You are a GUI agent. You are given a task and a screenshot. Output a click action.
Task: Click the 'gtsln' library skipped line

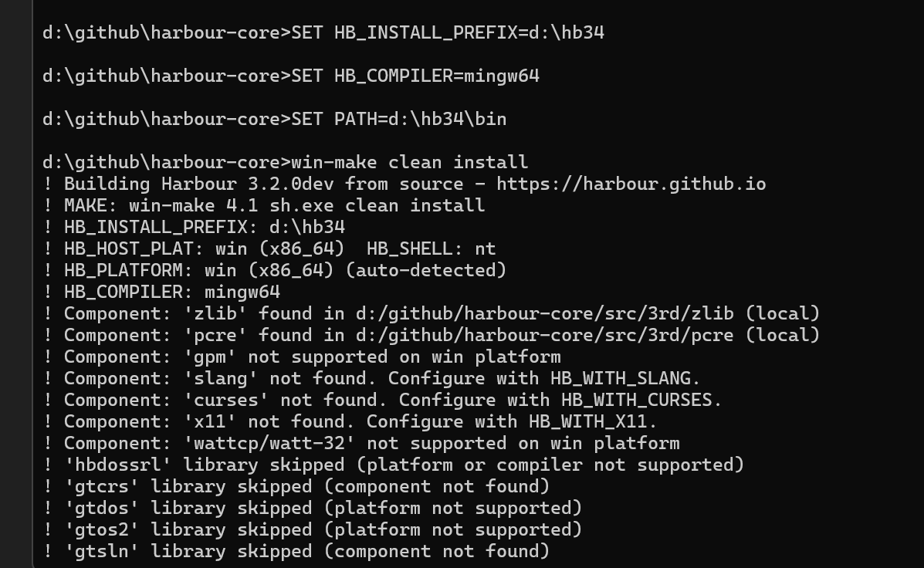point(306,551)
